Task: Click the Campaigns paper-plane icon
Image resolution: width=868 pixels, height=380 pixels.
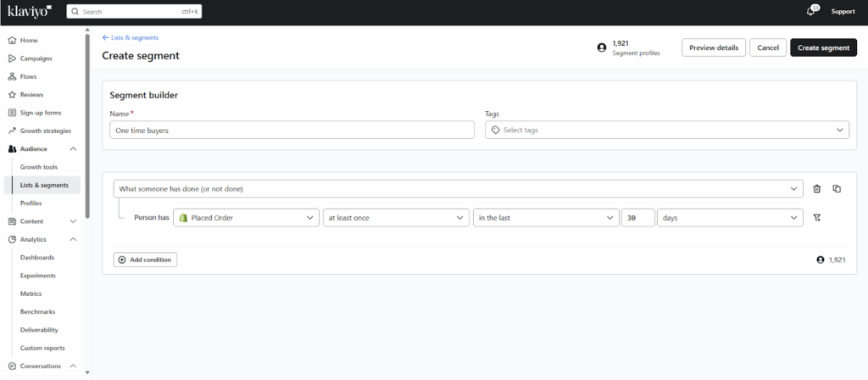Action: coord(12,59)
